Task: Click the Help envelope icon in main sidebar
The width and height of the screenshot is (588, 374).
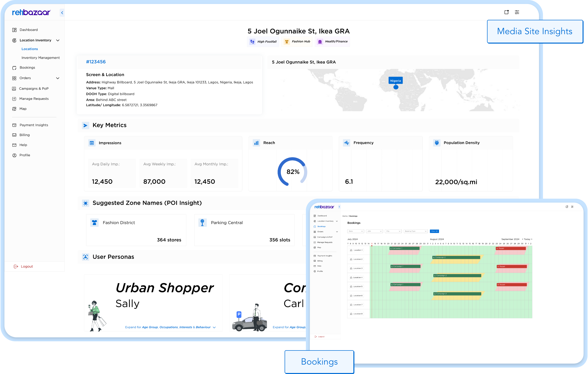Action: [14, 145]
